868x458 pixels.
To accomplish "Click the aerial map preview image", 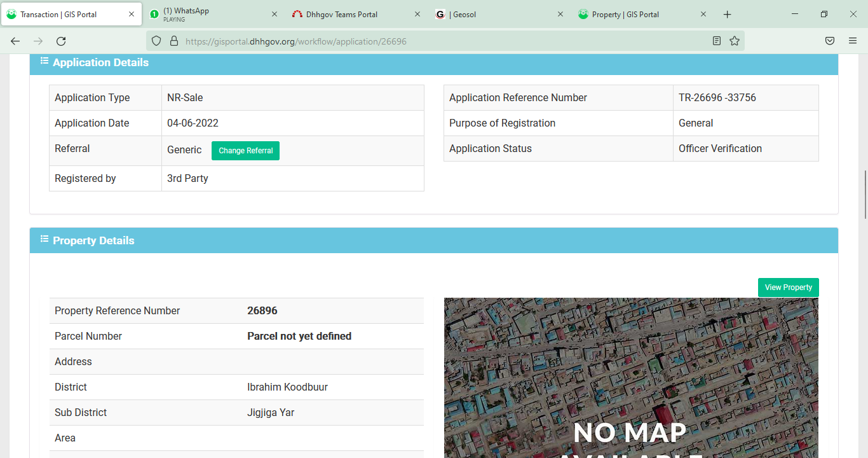I will click(x=631, y=378).
